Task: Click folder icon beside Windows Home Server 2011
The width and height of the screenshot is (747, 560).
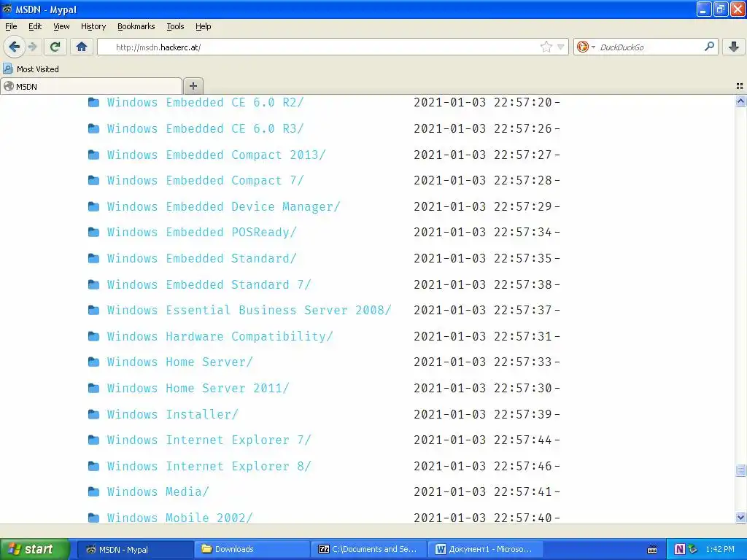Action: coord(94,388)
